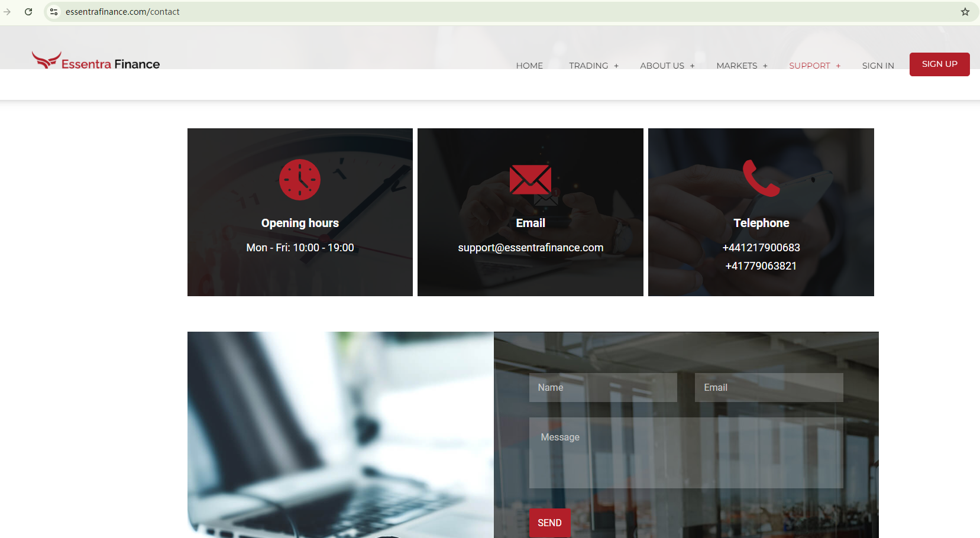
Task: Click the red clock icon
Action: point(300,180)
